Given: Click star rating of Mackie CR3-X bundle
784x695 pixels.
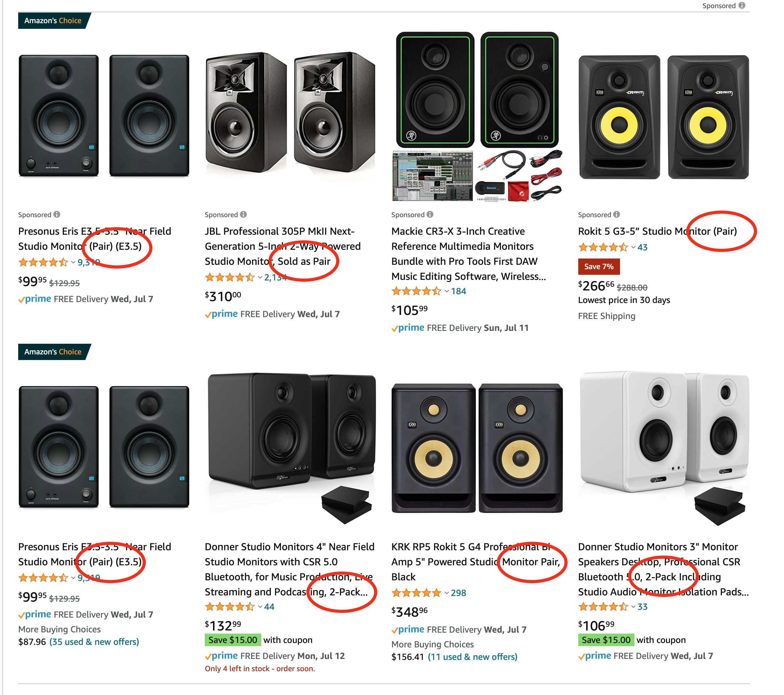Looking at the screenshot, I should click(x=416, y=291).
